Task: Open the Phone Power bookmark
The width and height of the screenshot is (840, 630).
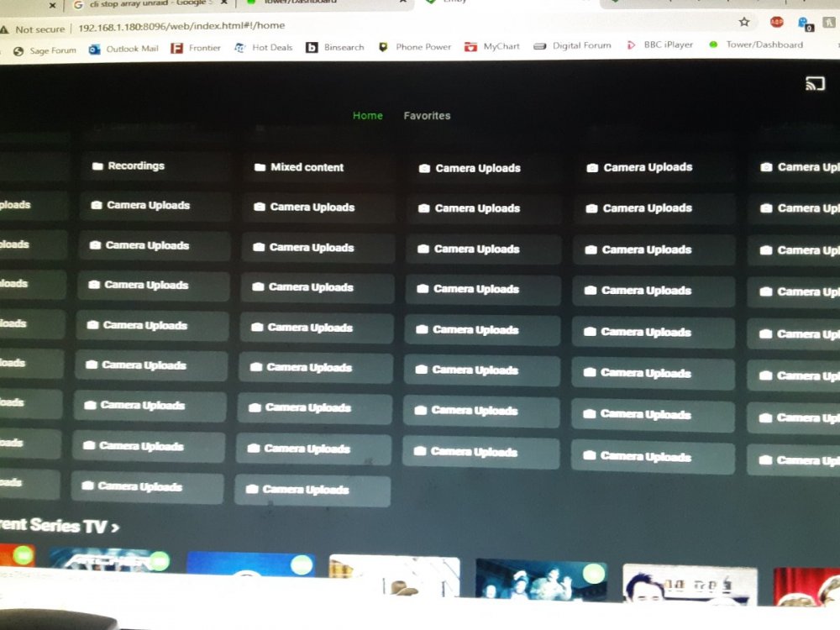Action: (x=415, y=46)
